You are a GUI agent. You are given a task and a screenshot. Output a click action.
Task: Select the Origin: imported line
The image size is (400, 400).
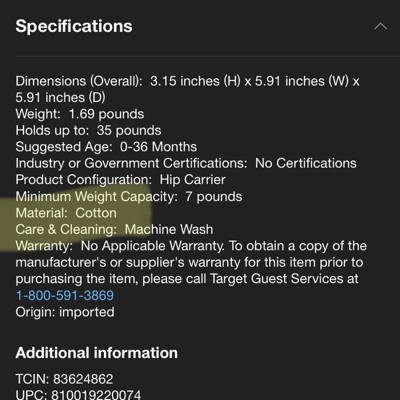[65, 312]
